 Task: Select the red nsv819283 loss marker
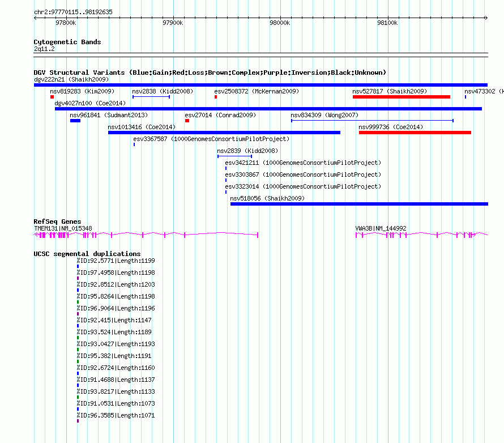52,97
